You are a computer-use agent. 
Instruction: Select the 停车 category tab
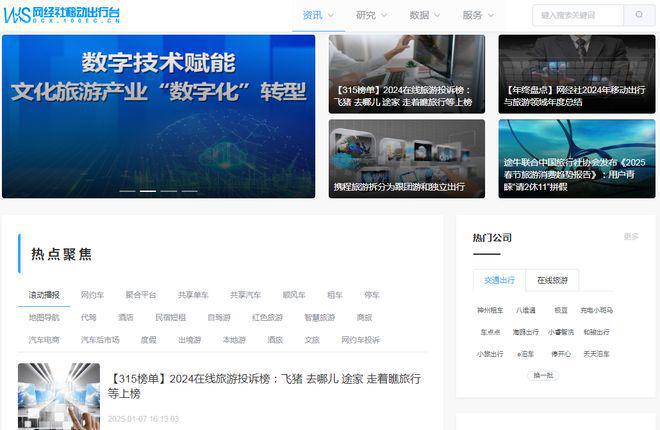pos(372,295)
